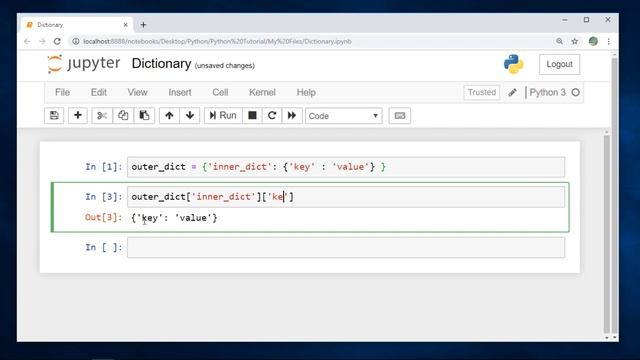Save the notebook with the floppy disk icon
Screen dimensions: 640x360
pyautogui.click(x=54, y=116)
